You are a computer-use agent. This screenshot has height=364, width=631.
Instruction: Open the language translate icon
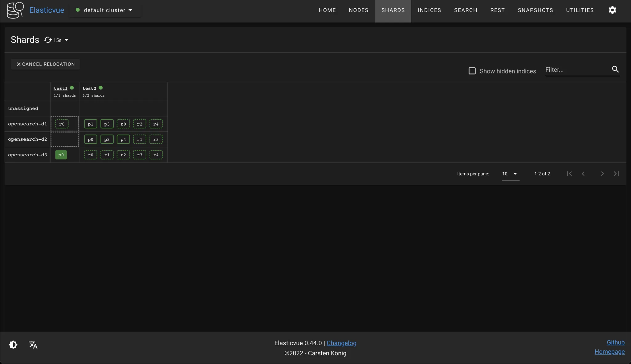(33, 345)
